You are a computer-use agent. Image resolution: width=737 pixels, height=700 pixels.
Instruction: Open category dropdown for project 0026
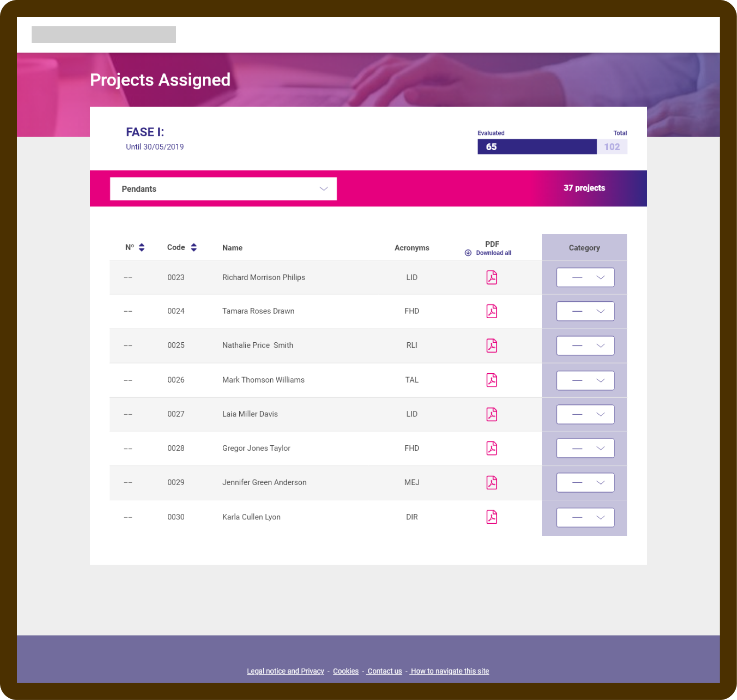click(x=585, y=380)
